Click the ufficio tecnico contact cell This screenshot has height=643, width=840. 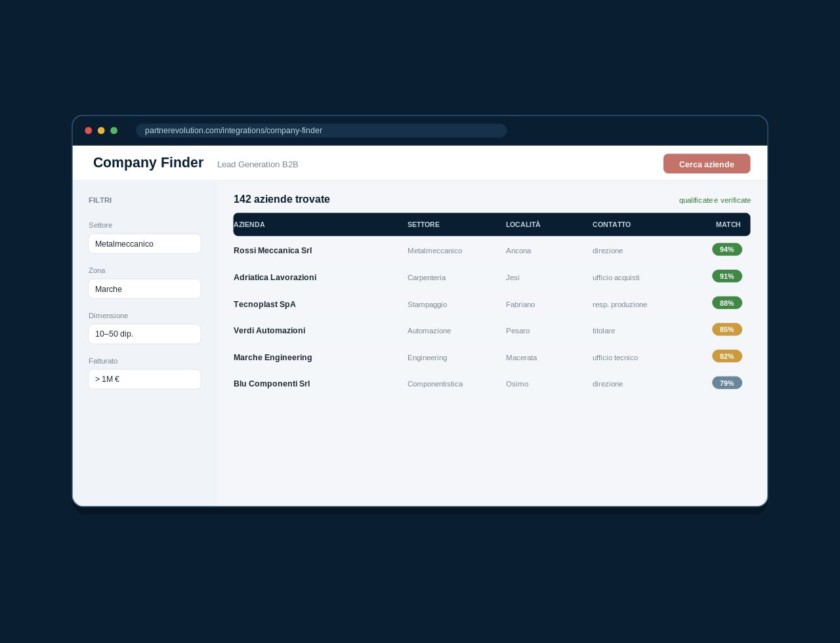[615, 358]
